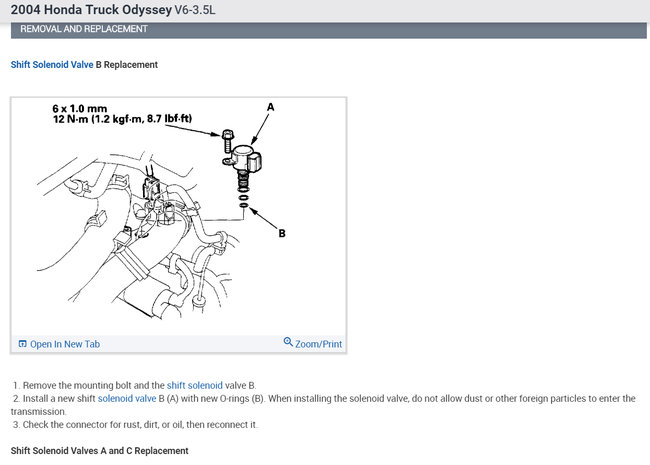Viewport: 650px width, 465px height.
Task: Click the solenoid valve diagram image
Action: [178, 216]
